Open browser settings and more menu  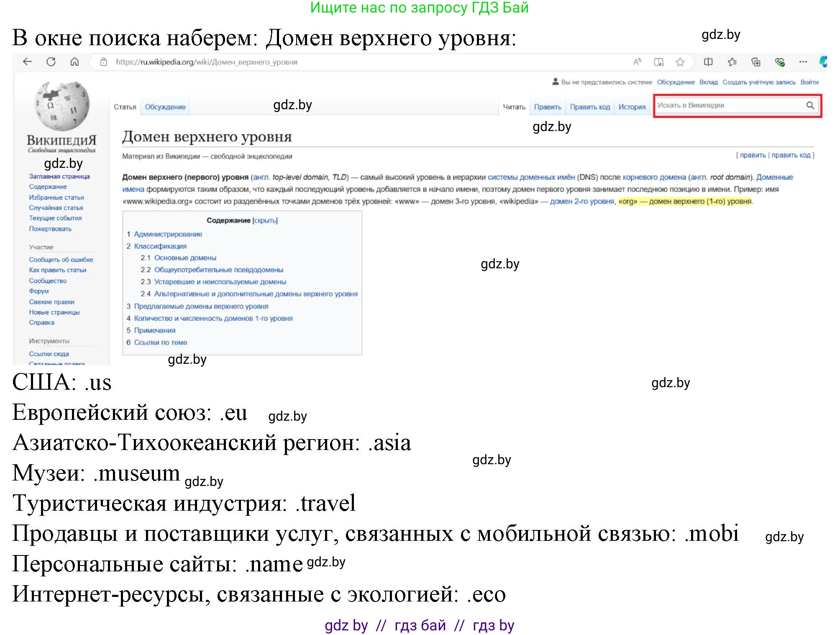coord(803,62)
